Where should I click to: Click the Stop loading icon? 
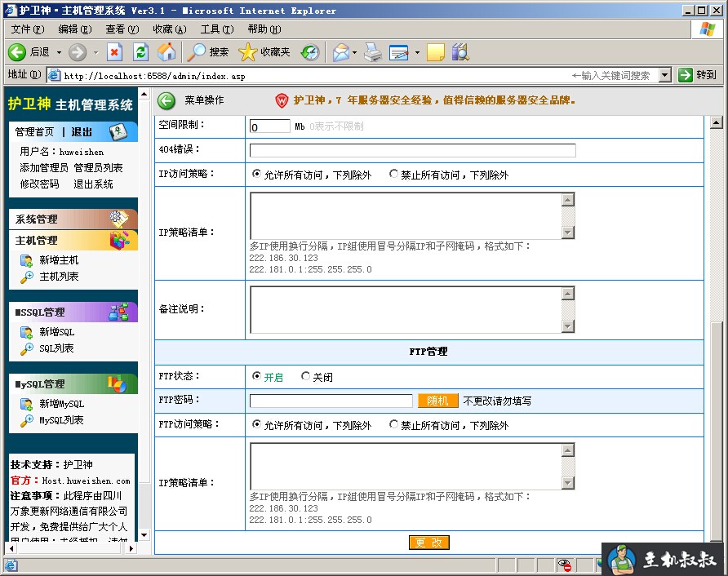(115, 52)
